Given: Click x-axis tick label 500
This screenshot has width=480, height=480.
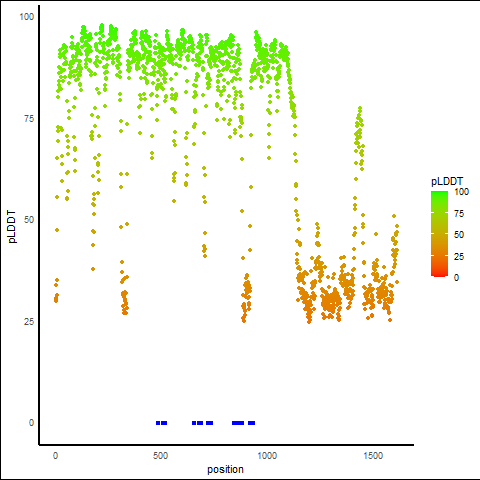Looking at the screenshot, I should (x=160, y=456).
